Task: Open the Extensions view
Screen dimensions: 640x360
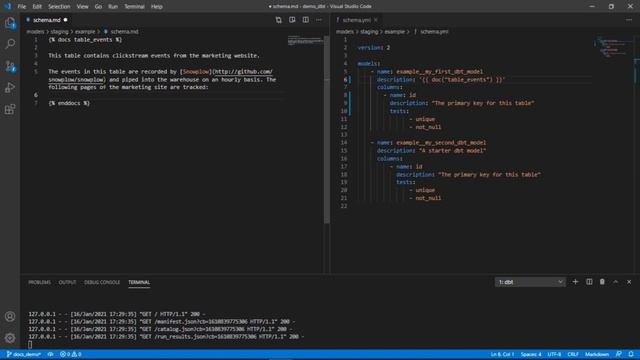Action: [x=10, y=109]
